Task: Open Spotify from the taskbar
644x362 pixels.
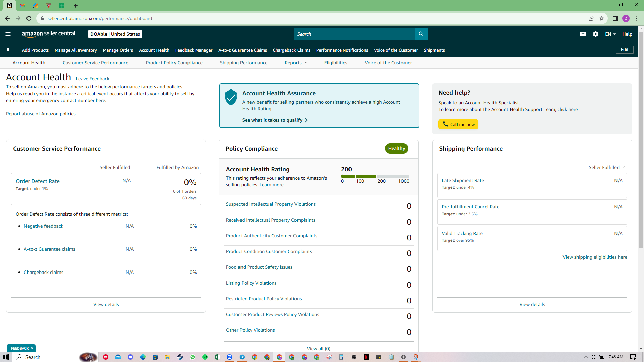Action: 205,357
